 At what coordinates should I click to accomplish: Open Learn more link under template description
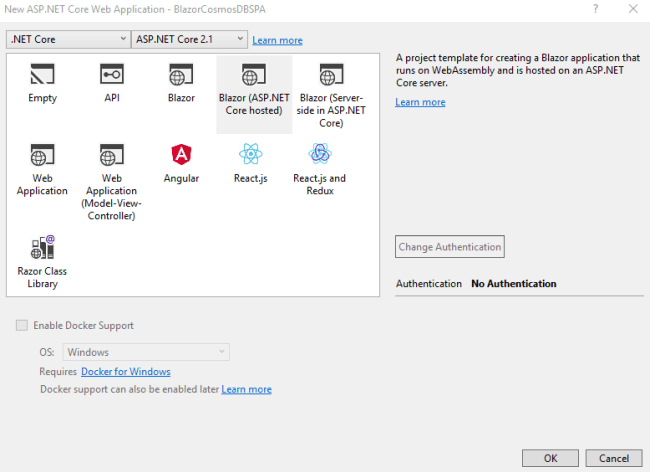tap(420, 102)
